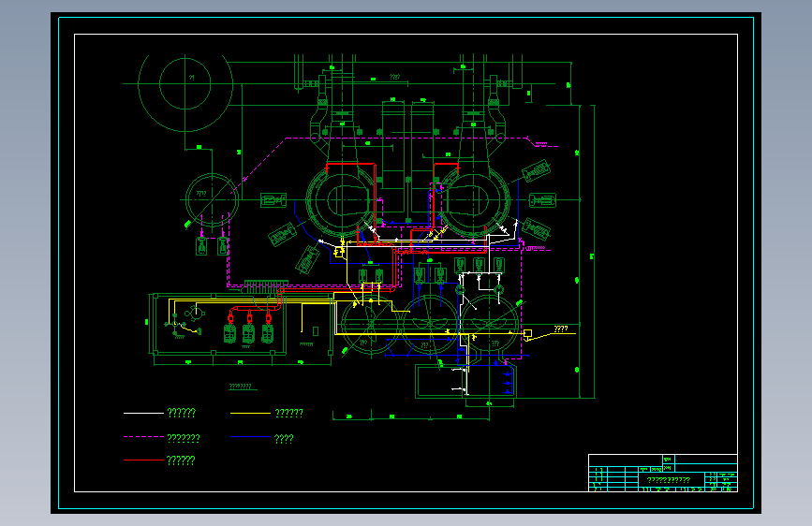Select the title block table in drawing corner
This screenshot has width=812, height=526.
click(x=663, y=474)
